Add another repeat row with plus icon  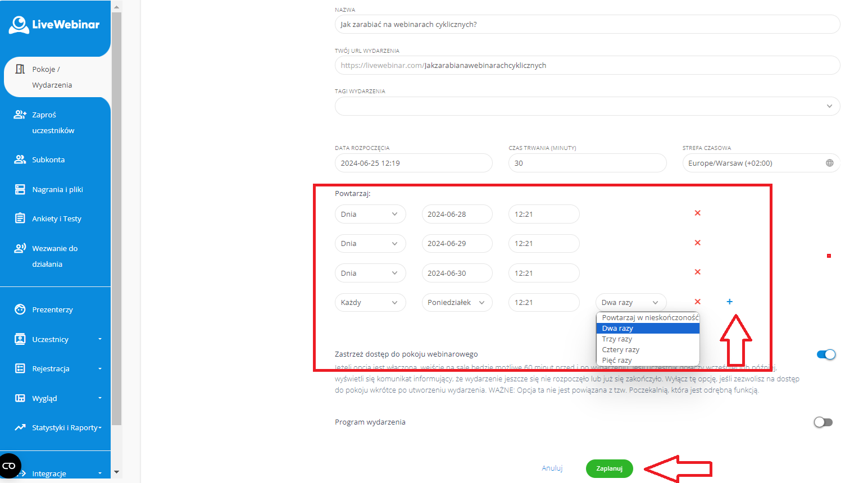[729, 302]
